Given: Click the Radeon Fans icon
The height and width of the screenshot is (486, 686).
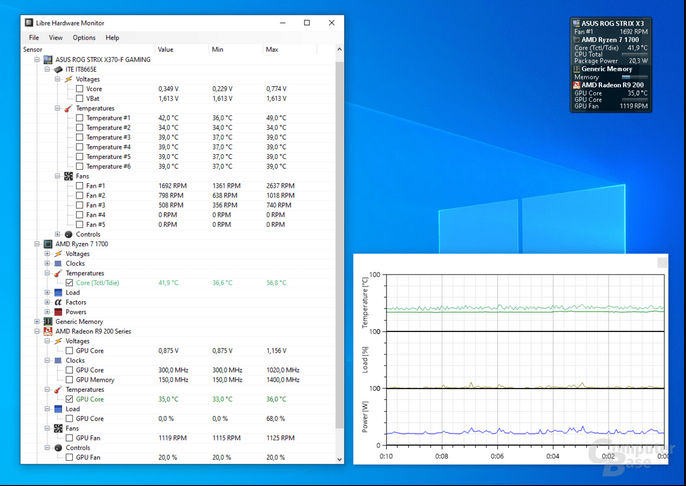Looking at the screenshot, I should [58, 428].
